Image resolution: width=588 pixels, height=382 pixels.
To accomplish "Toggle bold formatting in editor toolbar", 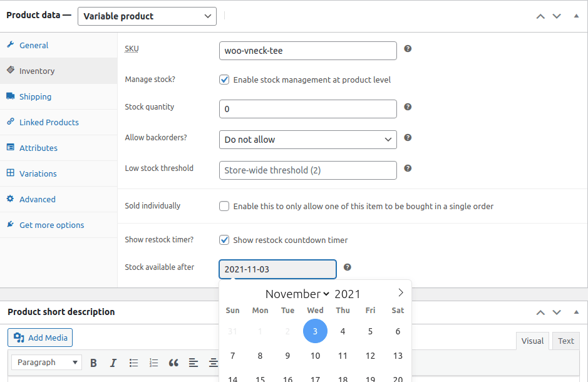I will [x=93, y=363].
